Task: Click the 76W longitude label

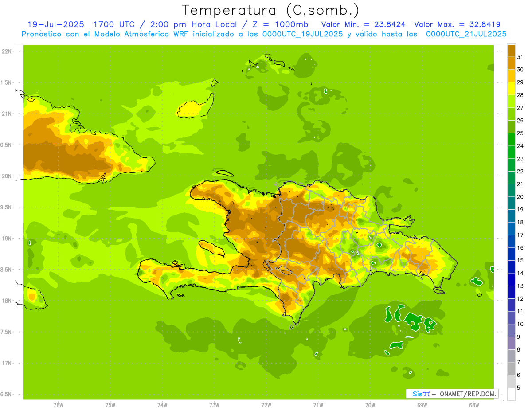Action: point(58,405)
